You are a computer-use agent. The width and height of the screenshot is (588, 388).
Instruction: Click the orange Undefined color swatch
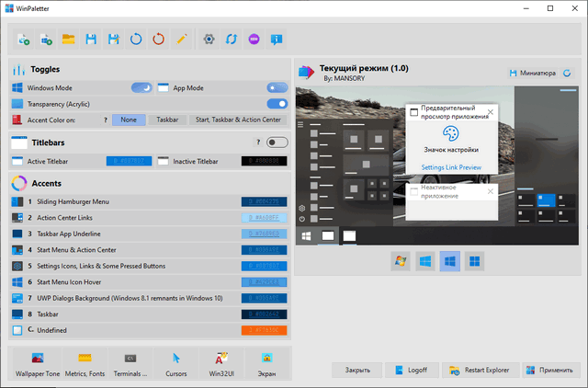pos(265,330)
